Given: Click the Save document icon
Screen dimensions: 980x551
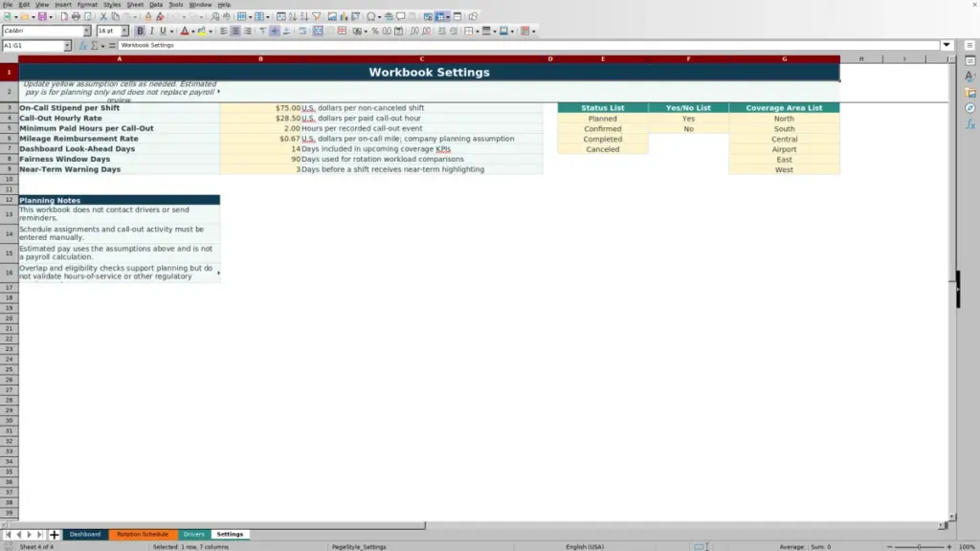Looking at the screenshot, I should 42,16.
